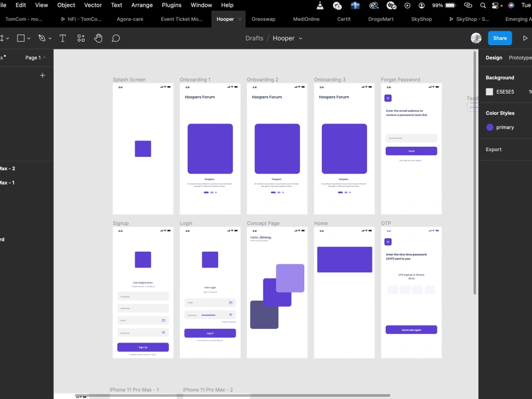Switch to the Design tab
This screenshot has width=532, height=399.
(494, 57)
